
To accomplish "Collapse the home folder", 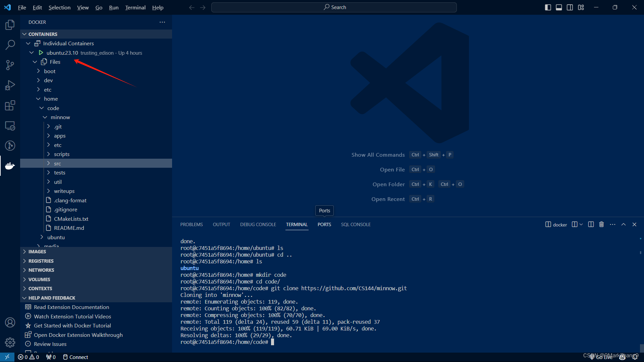I will point(38,99).
